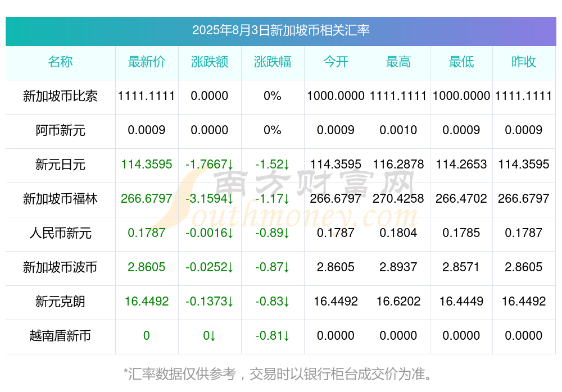Click the change value -0.0252↓

point(210,267)
